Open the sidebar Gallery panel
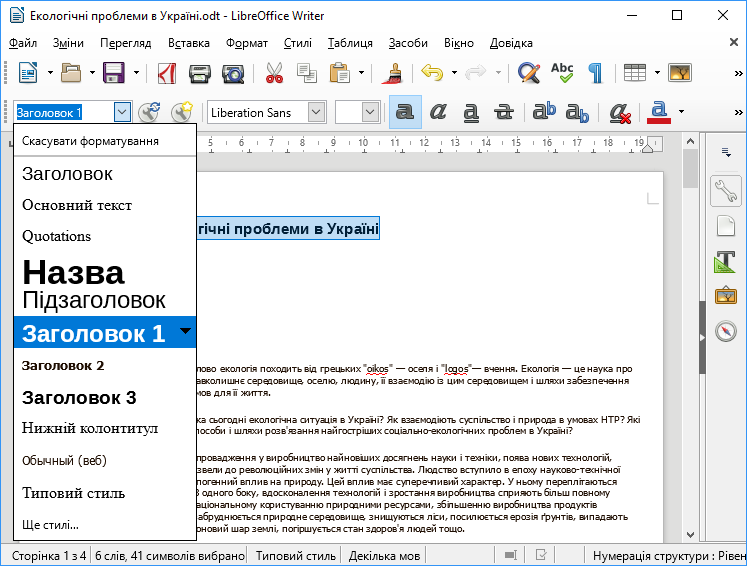This screenshot has width=750, height=566. coord(725,296)
